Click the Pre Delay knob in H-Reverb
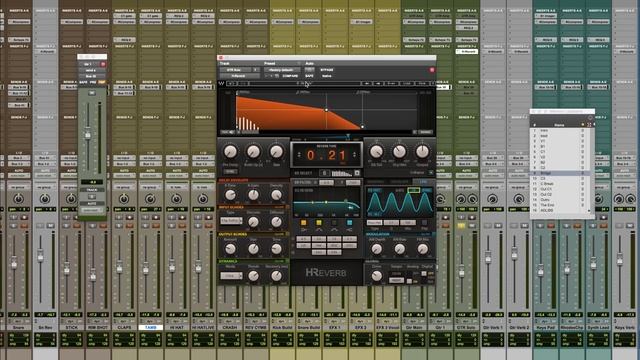This screenshot has height=360, width=640. pyautogui.click(x=230, y=151)
